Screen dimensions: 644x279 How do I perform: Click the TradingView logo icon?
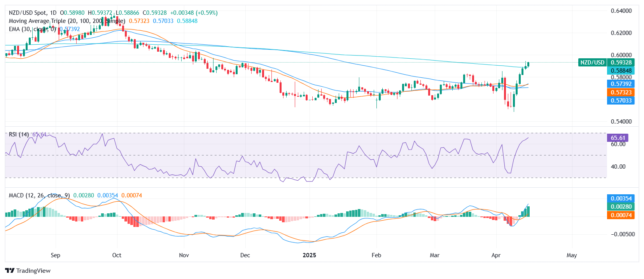click(x=10, y=271)
